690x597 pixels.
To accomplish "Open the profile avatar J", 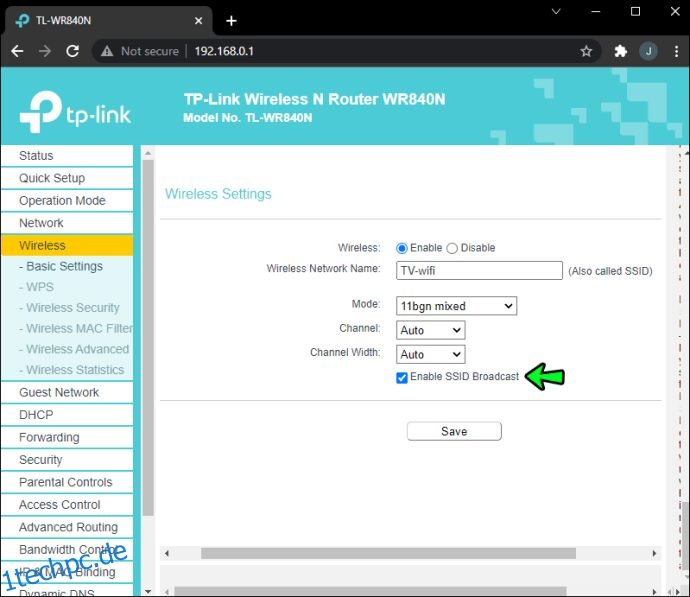I will [648, 51].
